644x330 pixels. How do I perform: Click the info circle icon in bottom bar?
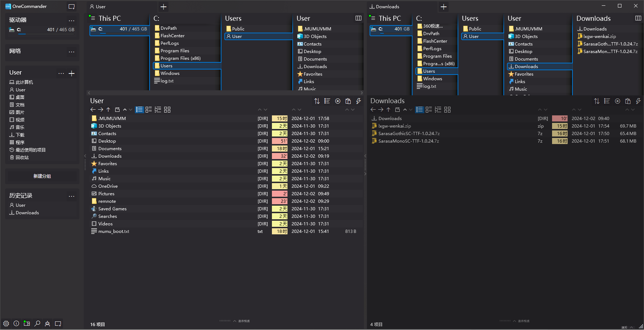(16, 324)
